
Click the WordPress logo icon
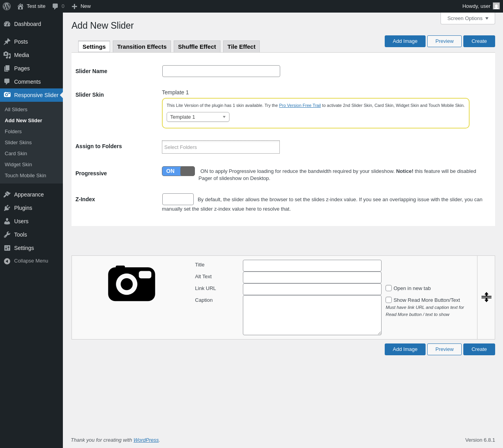coord(7,6)
